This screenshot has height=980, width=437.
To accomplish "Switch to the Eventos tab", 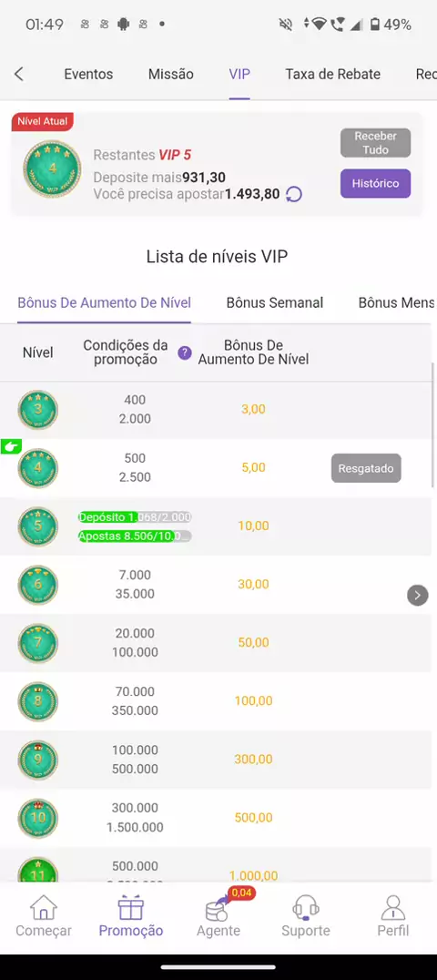I will [89, 75].
